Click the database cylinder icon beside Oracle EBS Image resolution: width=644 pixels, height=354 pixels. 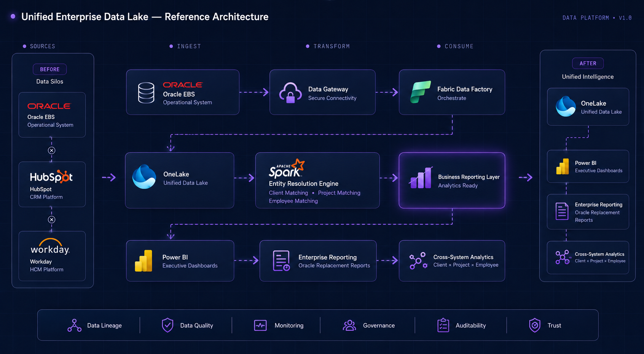(x=146, y=93)
